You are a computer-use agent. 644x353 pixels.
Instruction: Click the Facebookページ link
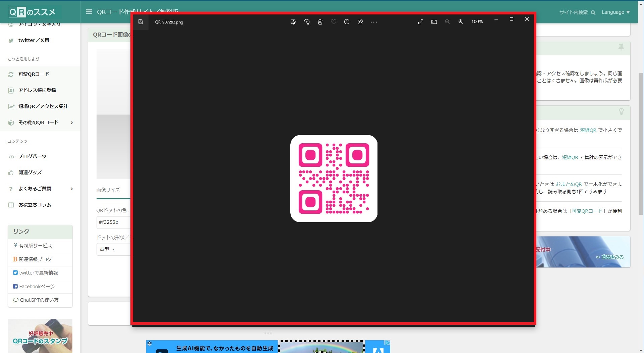(x=37, y=287)
